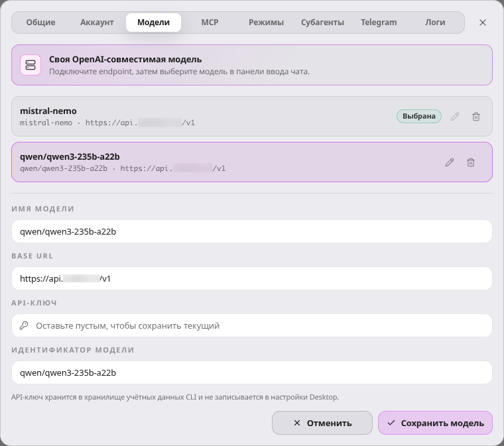
Task: Click the heading Своя OpenAI-совместимая модель
Action: 125,60
